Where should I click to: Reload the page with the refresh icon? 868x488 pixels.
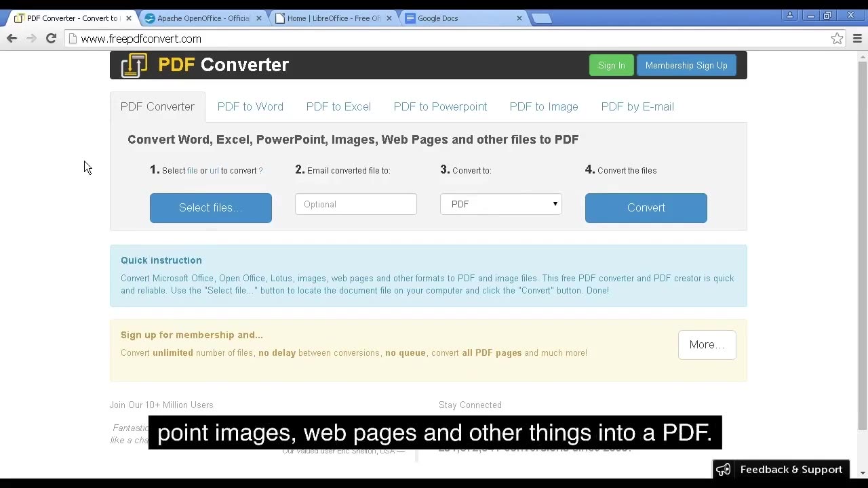click(x=51, y=39)
